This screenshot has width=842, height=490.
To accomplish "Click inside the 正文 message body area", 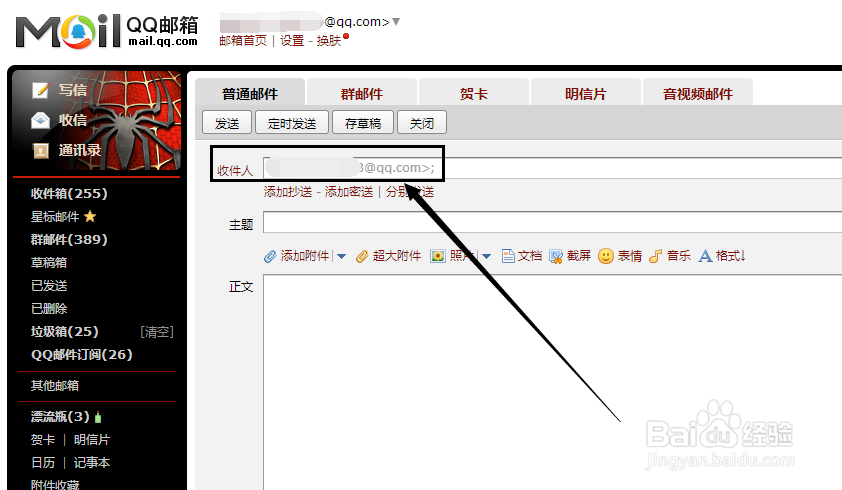I will pos(553,382).
